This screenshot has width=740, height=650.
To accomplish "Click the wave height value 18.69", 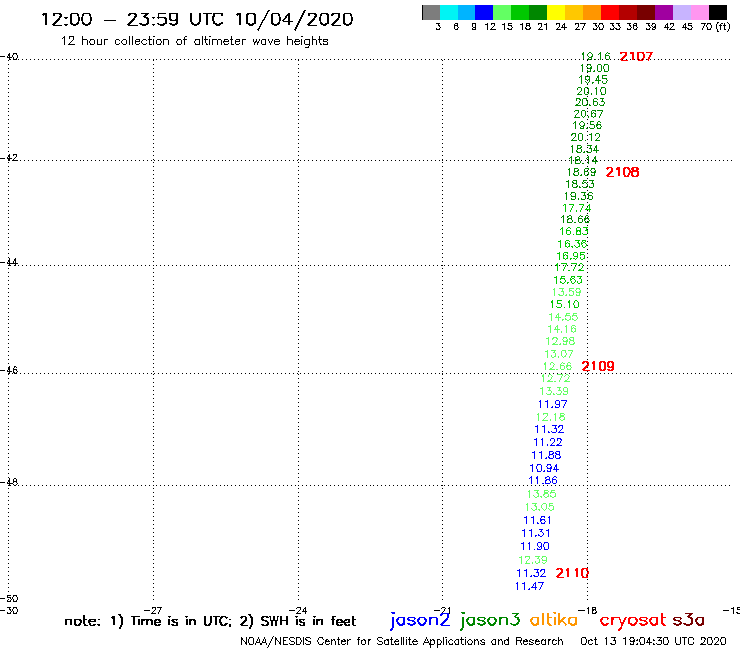I will (581, 172).
